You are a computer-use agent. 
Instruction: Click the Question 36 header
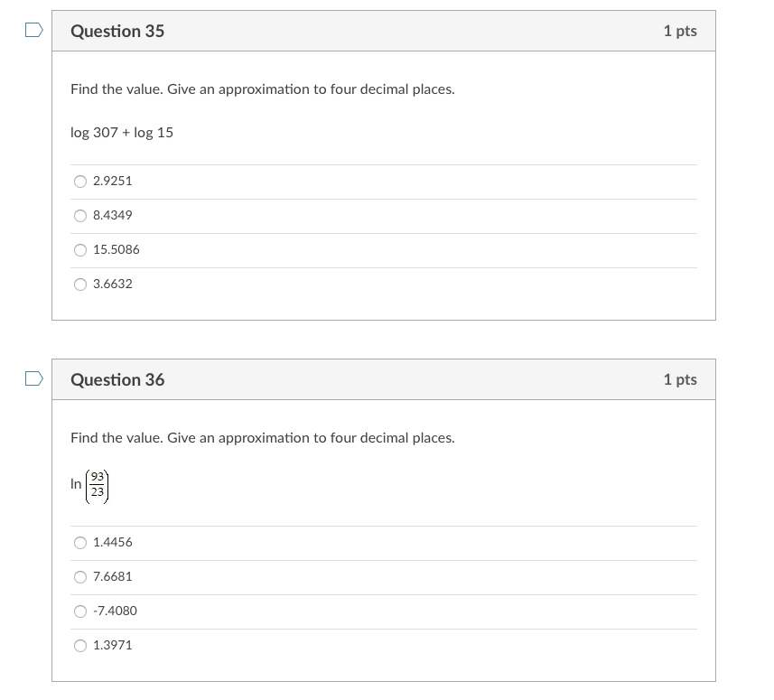click(x=117, y=379)
